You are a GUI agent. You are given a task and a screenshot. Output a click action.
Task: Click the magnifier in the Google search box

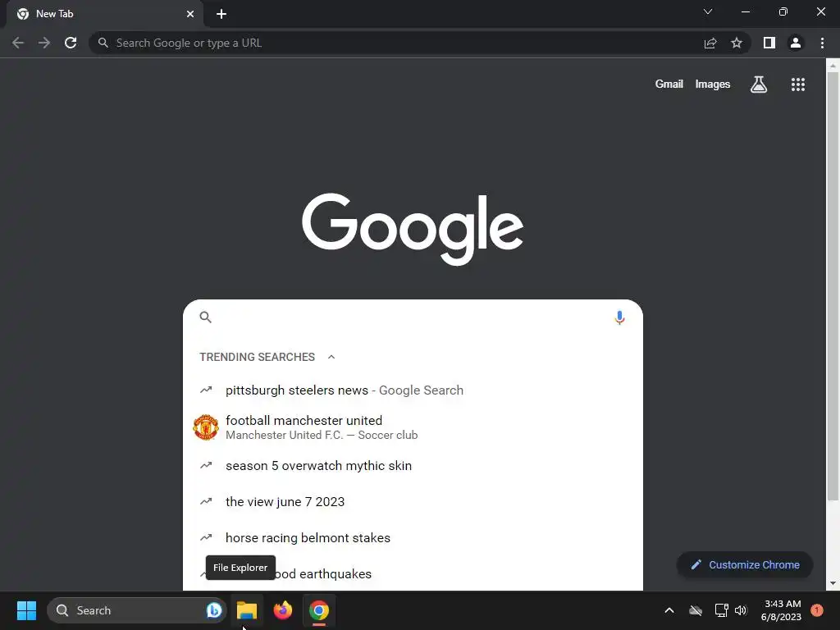click(206, 317)
